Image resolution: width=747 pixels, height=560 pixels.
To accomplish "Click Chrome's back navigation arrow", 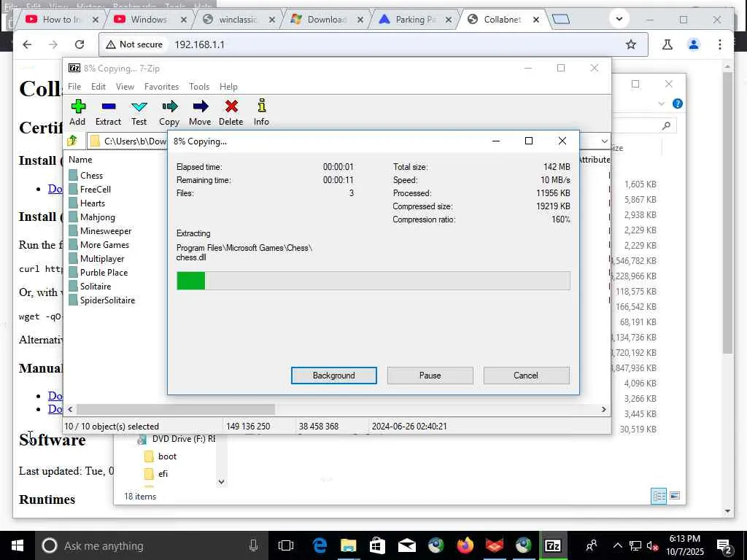I will pyautogui.click(x=27, y=44).
